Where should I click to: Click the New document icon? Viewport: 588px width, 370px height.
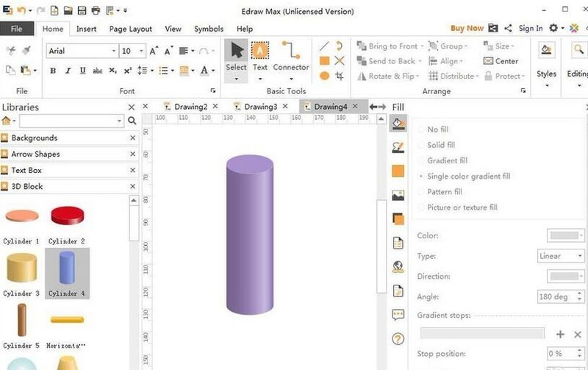[x=54, y=10]
